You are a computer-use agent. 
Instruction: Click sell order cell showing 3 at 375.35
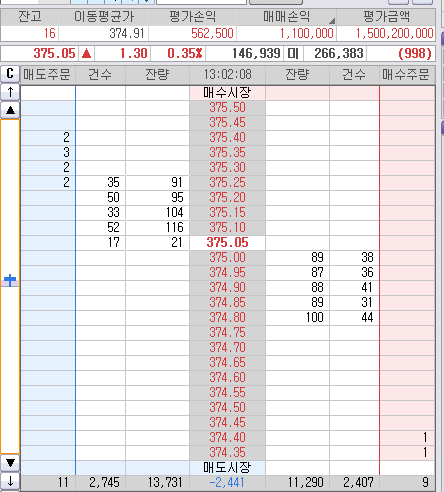48,152
